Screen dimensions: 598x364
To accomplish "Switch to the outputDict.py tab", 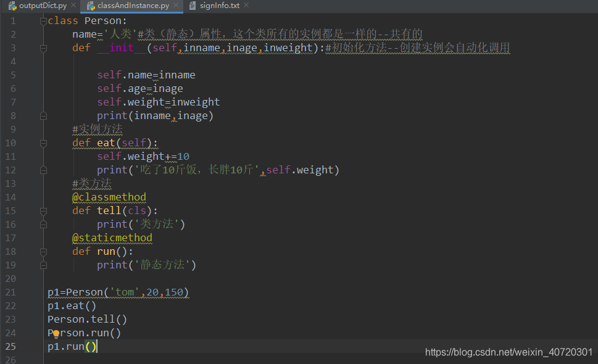I will coord(43,6).
